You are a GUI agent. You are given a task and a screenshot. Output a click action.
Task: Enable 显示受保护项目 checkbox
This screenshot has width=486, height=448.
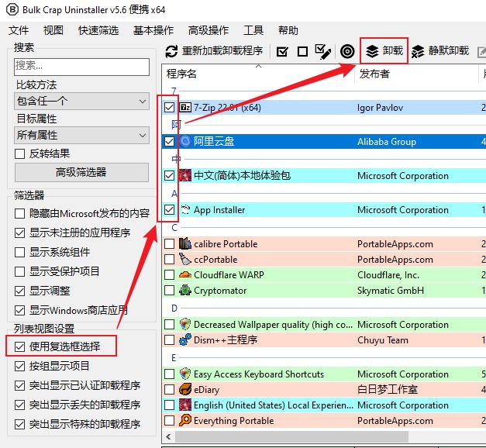point(20,271)
